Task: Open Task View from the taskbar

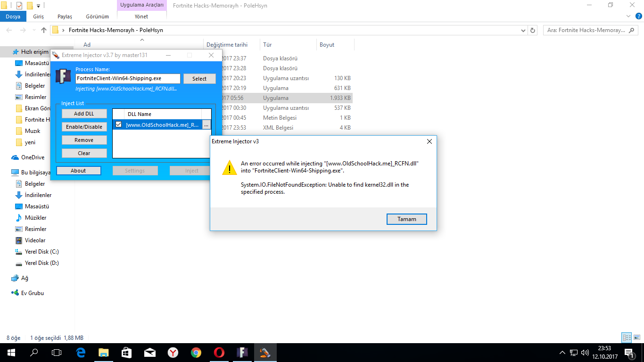Action: click(57, 353)
